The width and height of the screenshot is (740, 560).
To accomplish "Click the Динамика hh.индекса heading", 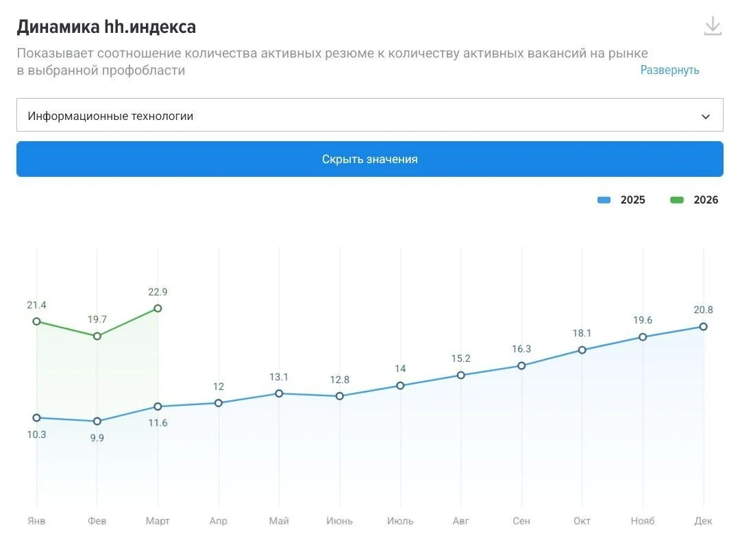I will tap(106, 27).
